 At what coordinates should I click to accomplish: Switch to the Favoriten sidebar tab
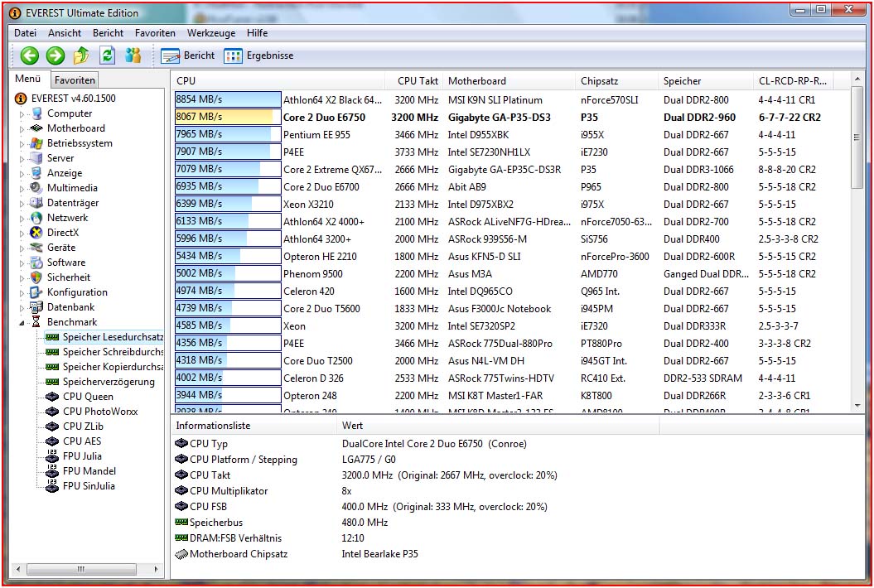point(75,80)
